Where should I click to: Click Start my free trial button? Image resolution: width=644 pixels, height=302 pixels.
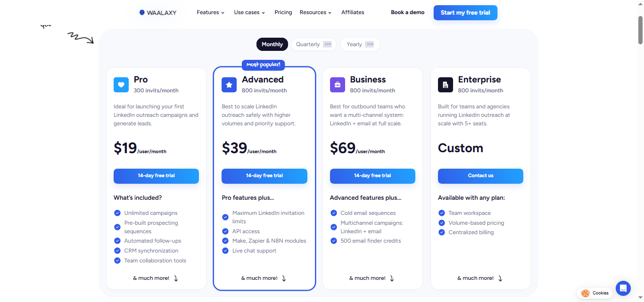click(465, 13)
